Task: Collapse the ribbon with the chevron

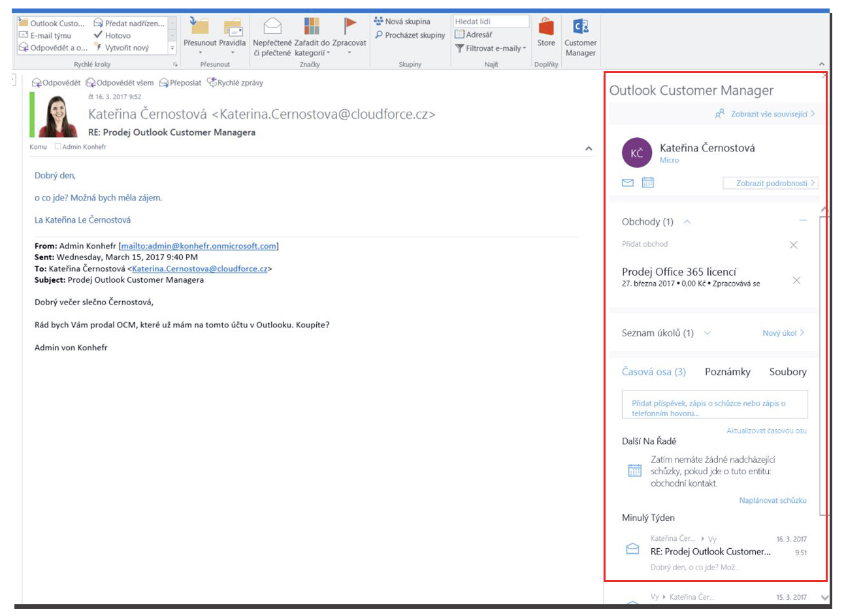Action: [x=822, y=64]
